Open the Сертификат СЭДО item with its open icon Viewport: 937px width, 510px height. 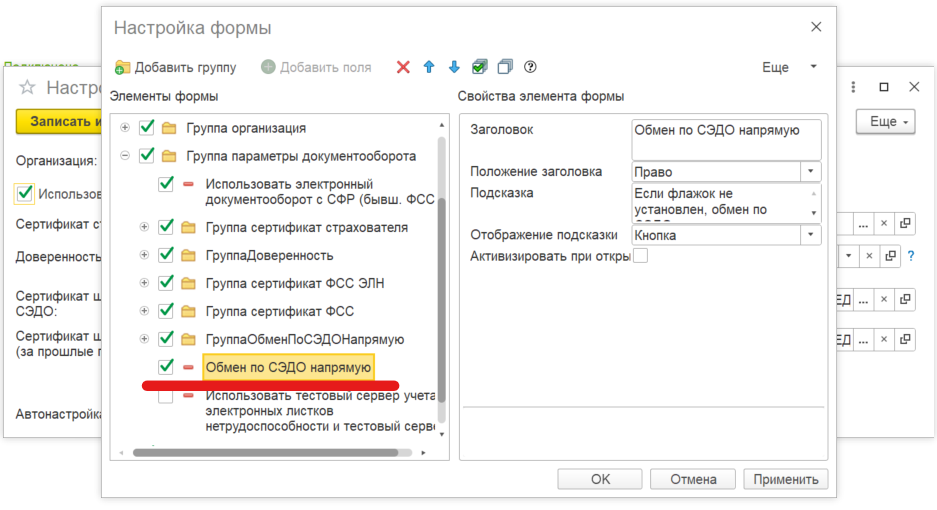905,300
